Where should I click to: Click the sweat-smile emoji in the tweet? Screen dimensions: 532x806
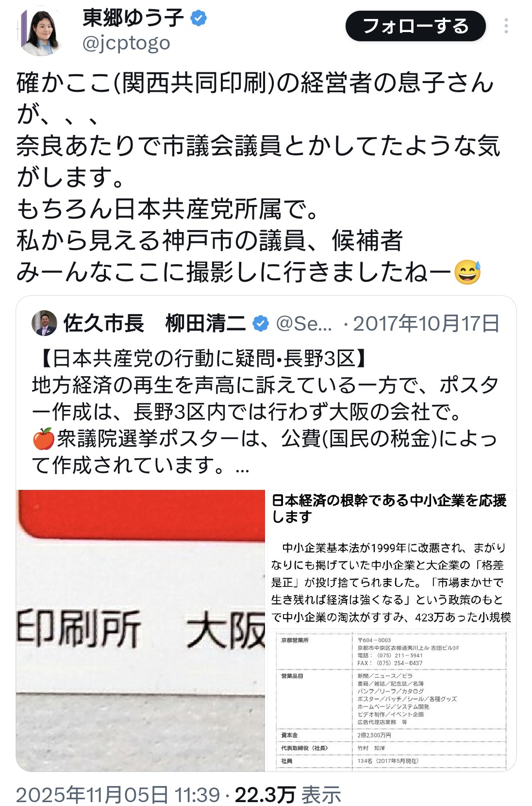click(467, 272)
